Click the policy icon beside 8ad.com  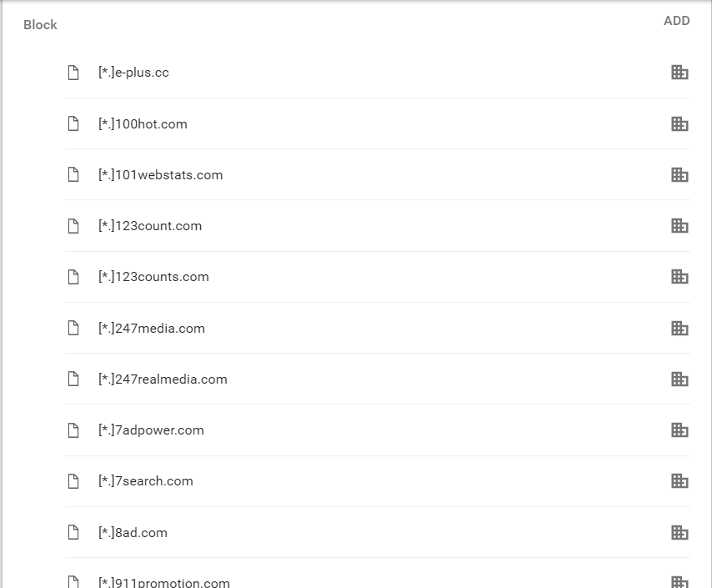coord(679,533)
